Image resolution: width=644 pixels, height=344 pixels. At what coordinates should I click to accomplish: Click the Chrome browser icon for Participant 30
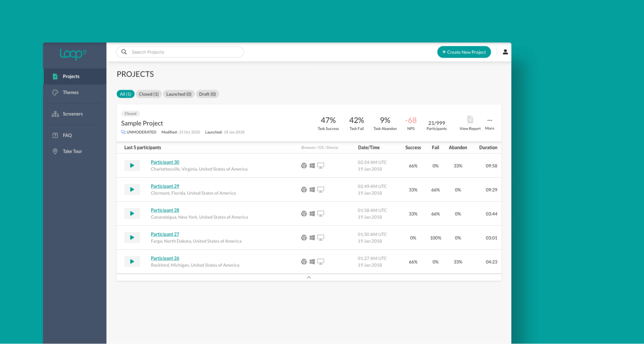[303, 165]
